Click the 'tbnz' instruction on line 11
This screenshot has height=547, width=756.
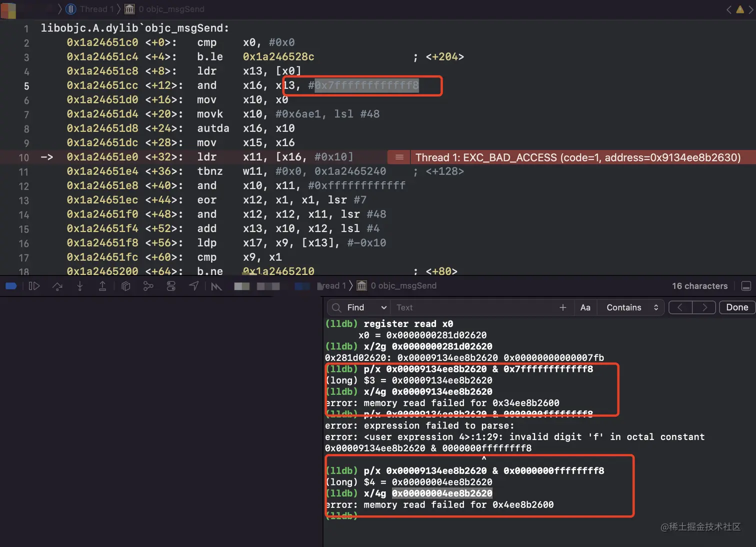(x=210, y=171)
